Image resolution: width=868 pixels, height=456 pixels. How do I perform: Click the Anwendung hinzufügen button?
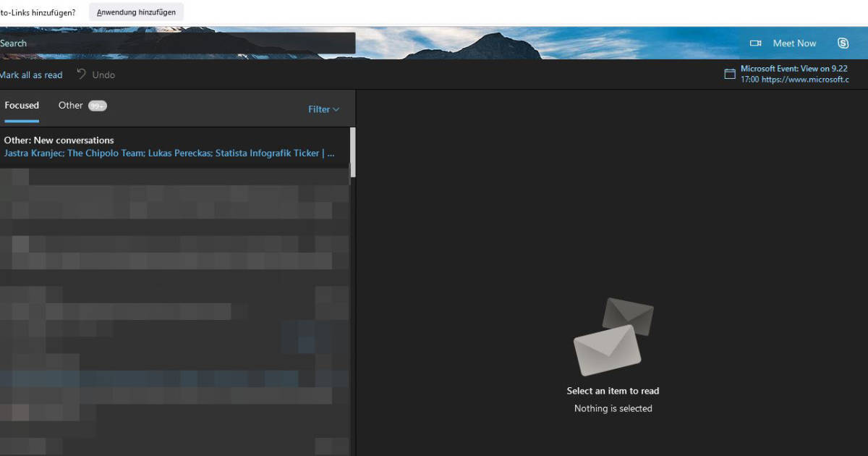[136, 12]
